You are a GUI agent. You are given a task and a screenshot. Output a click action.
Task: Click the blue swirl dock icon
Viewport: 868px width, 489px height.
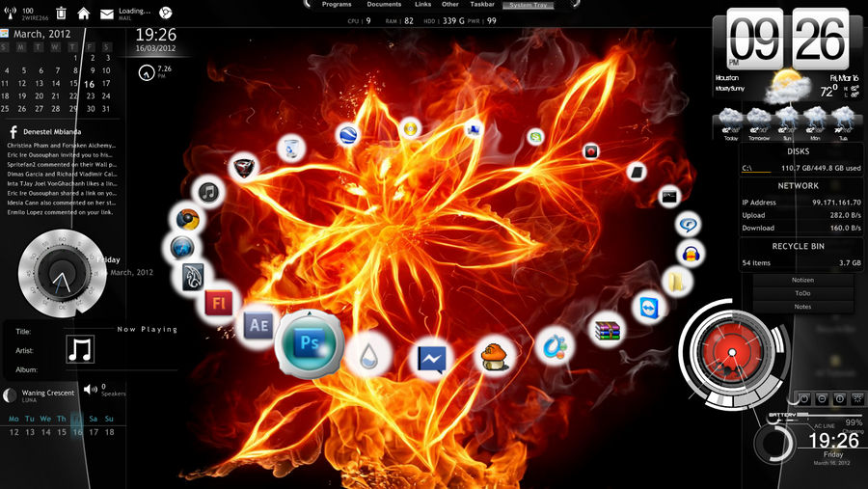coord(555,346)
